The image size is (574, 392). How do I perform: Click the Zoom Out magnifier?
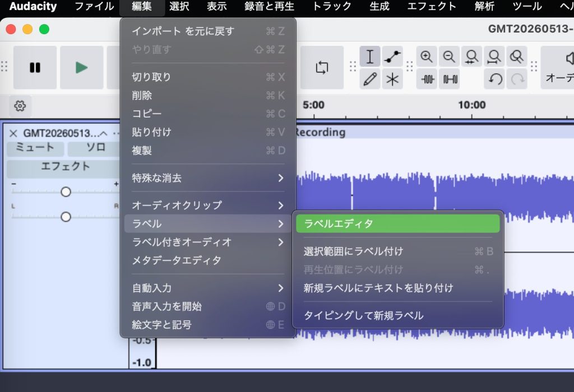[x=449, y=57]
